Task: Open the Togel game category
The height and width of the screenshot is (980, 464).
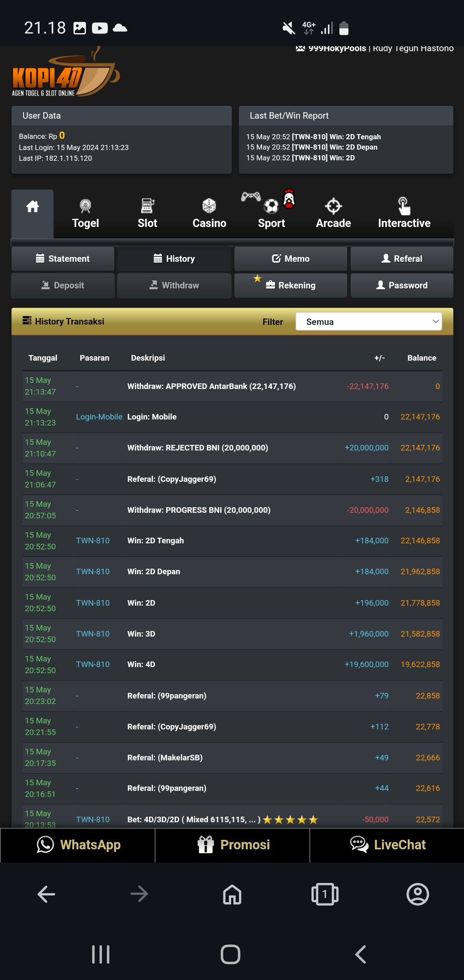Action: (x=85, y=214)
